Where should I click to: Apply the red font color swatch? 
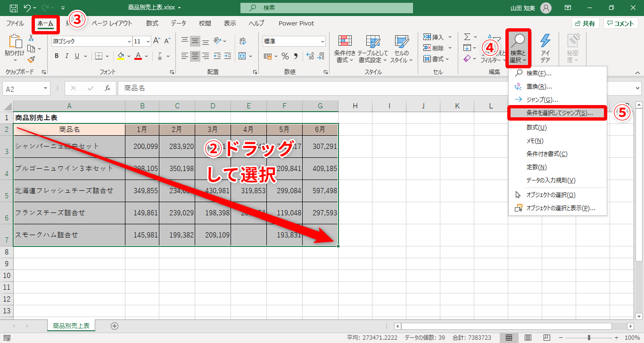pos(138,56)
